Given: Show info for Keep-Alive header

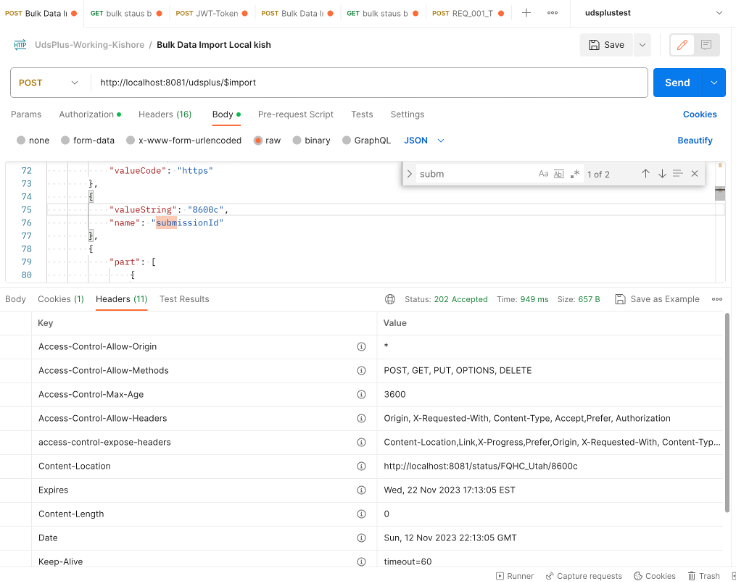Looking at the screenshot, I should (x=361, y=562).
